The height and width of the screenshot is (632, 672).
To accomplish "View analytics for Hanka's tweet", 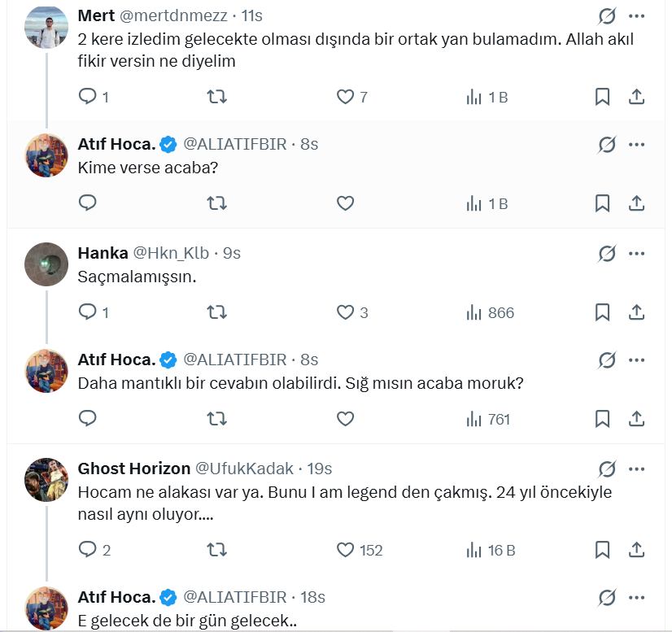I will pos(474,312).
